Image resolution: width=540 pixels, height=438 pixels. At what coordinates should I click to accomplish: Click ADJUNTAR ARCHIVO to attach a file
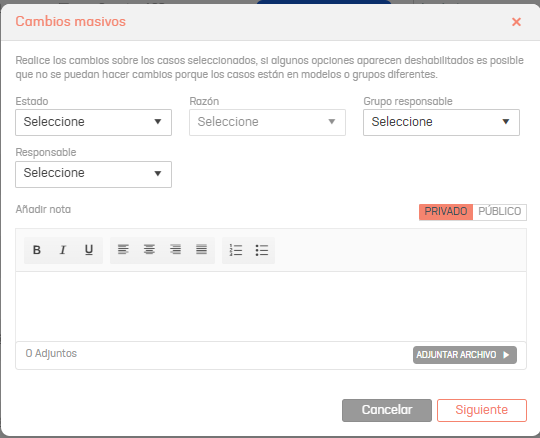point(465,355)
